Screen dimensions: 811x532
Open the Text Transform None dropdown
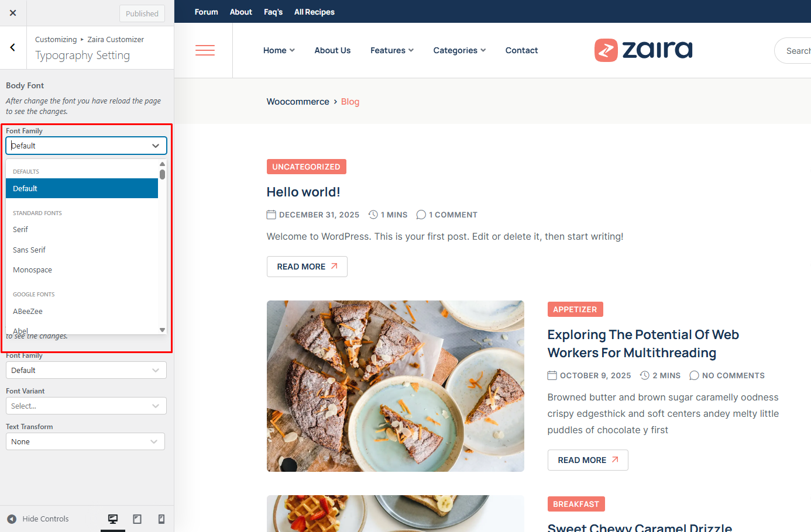(x=85, y=441)
